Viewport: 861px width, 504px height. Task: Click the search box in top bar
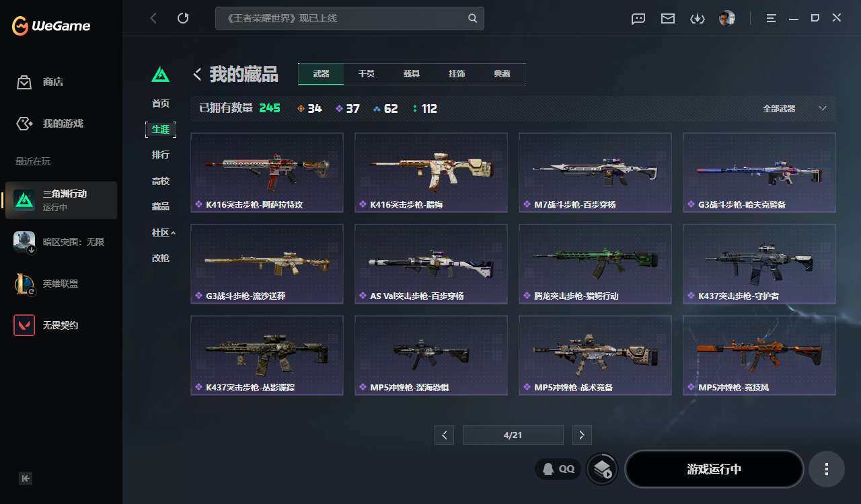coord(350,18)
